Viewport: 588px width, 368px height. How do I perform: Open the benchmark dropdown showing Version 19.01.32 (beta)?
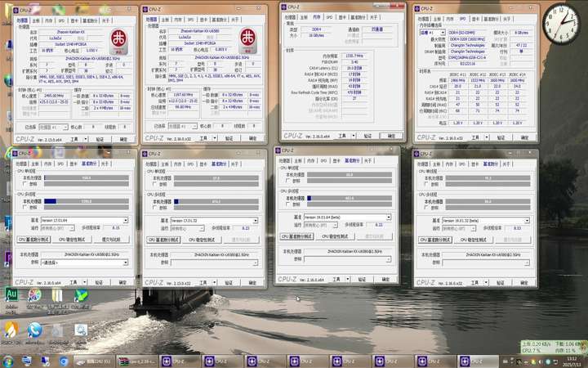tap(486, 221)
